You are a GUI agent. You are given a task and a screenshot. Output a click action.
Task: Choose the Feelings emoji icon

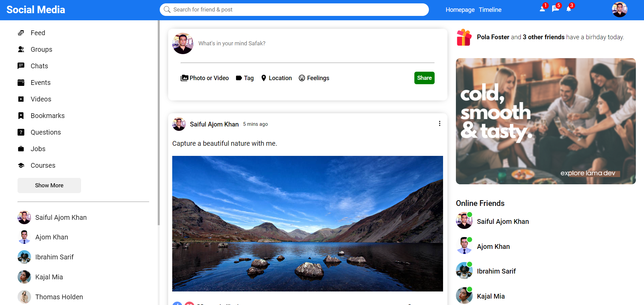pyautogui.click(x=302, y=78)
